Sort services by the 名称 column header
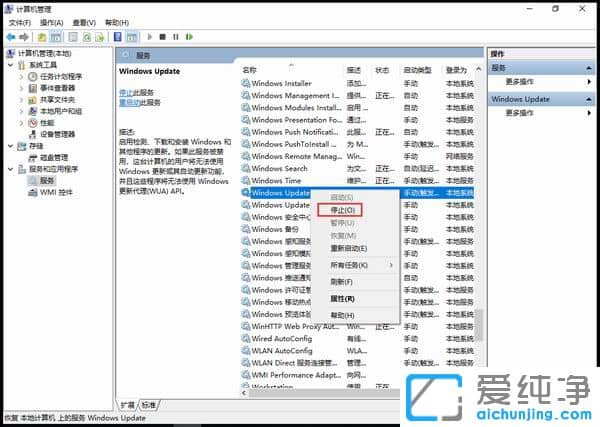Viewport: 600px width, 427px height. (x=249, y=70)
